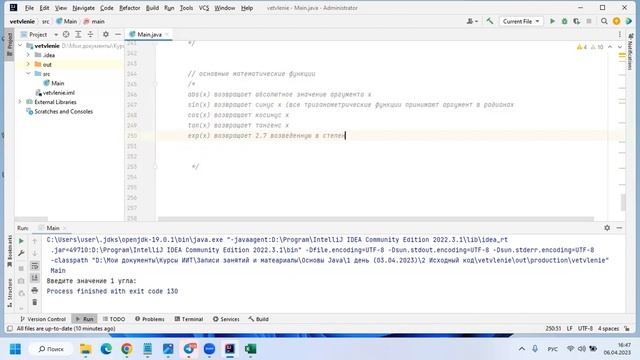Run the current file with the green play button

(x=552, y=21)
